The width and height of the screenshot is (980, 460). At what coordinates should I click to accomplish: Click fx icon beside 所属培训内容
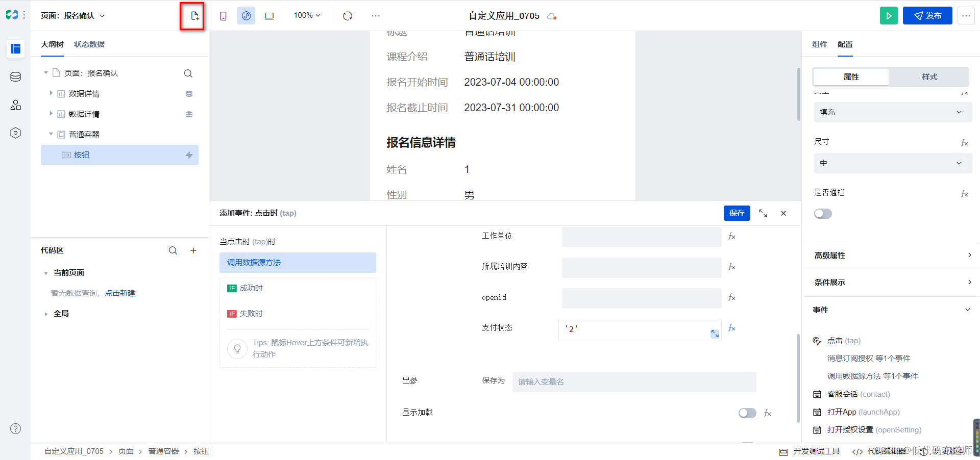(x=732, y=267)
